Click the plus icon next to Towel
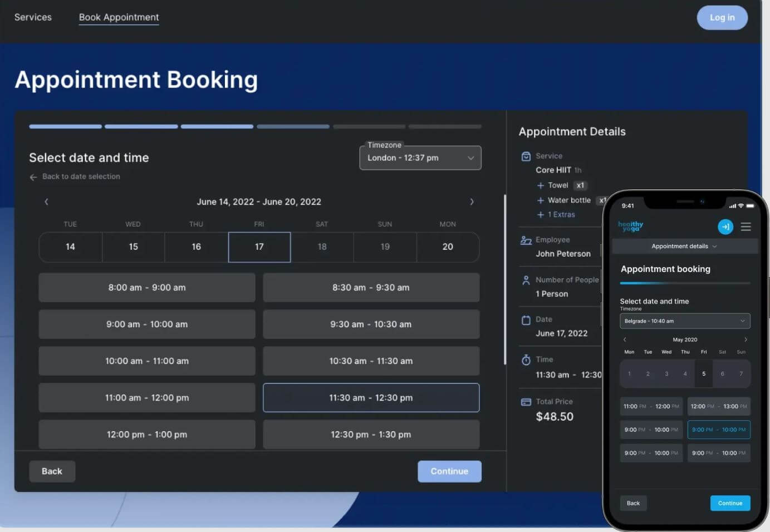This screenshot has height=532, width=770. tap(540, 185)
